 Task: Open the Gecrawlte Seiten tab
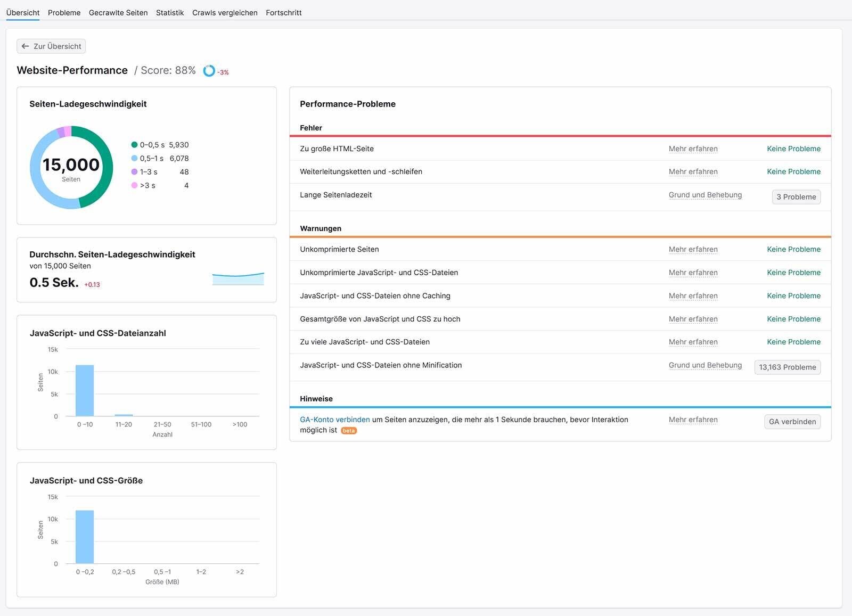pyautogui.click(x=118, y=12)
